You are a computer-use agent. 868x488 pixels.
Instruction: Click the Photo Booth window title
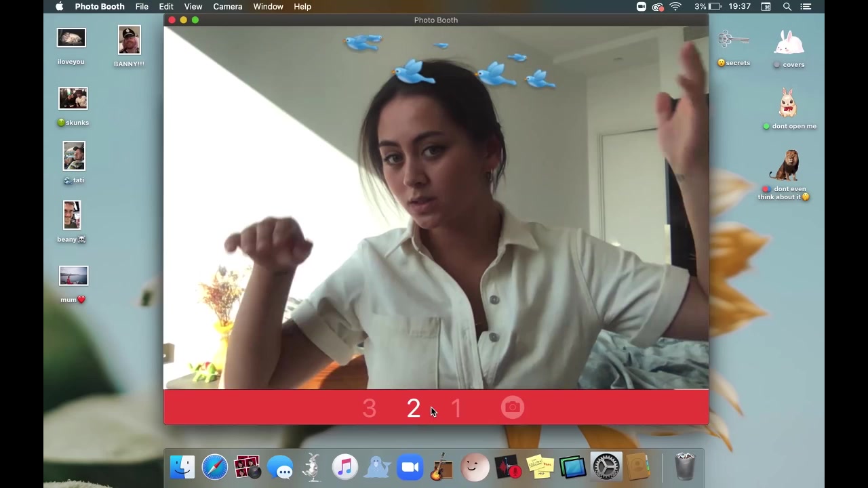pyautogui.click(x=436, y=20)
